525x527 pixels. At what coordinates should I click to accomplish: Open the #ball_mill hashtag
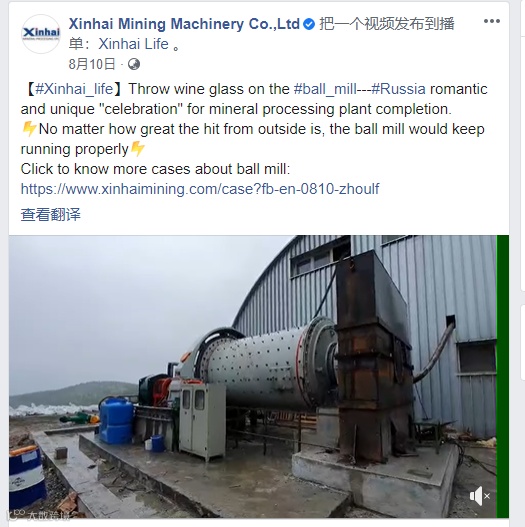[325, 89]
